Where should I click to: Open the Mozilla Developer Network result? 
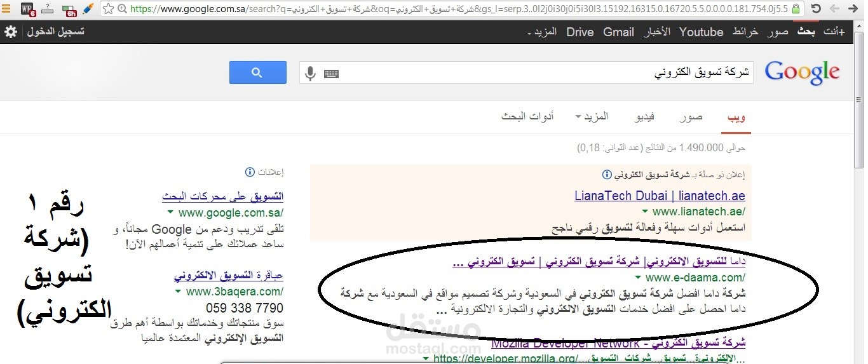[x=618, y=343]
